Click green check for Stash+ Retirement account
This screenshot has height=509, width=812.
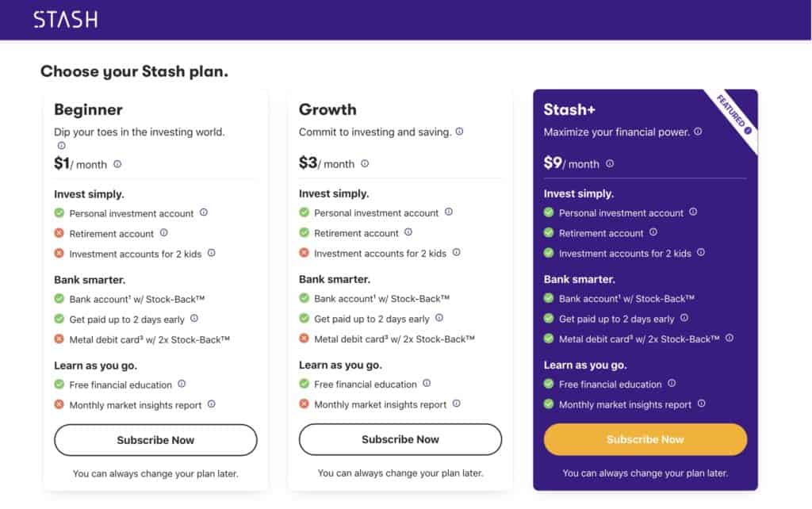point(549,232)
